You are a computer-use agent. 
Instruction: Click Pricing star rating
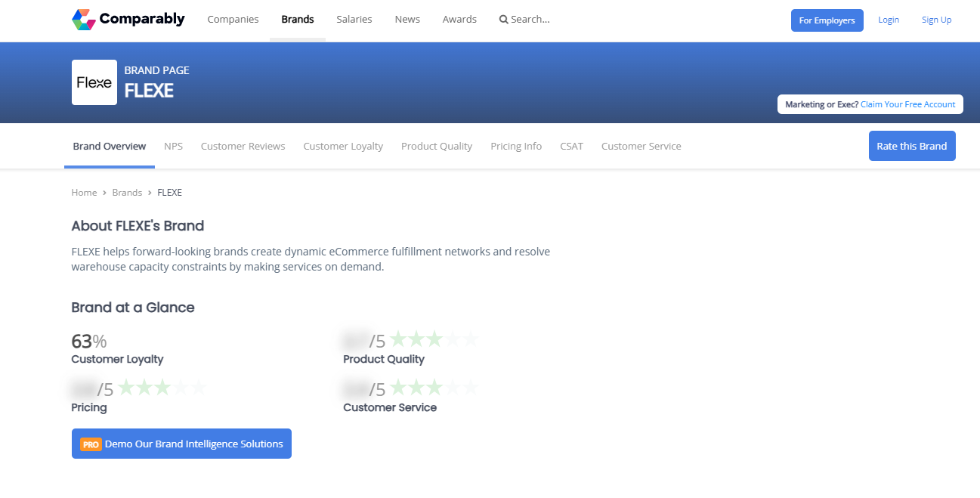pos(162,388)
